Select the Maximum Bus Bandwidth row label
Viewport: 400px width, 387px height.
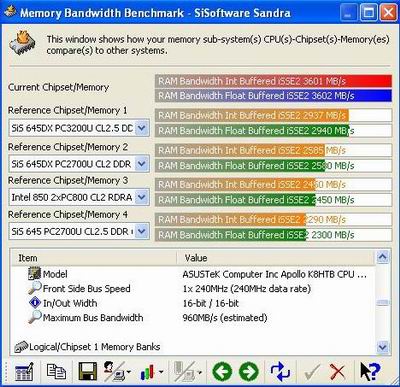coord(93,317)
